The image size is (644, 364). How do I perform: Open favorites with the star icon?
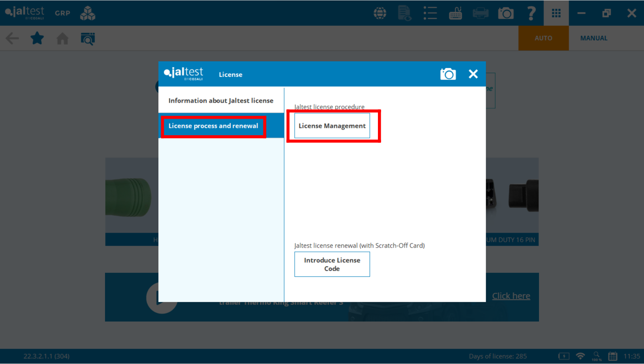(37, 38)
